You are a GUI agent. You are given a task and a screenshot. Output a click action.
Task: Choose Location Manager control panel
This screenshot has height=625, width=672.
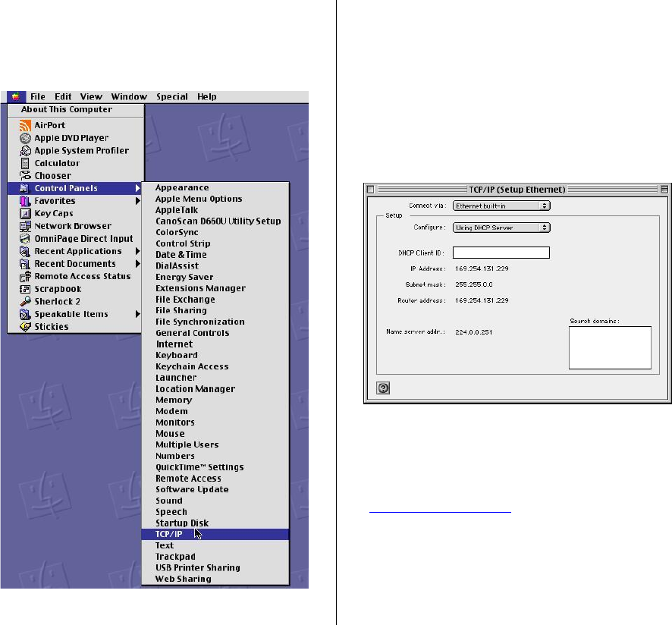point(215,389)
